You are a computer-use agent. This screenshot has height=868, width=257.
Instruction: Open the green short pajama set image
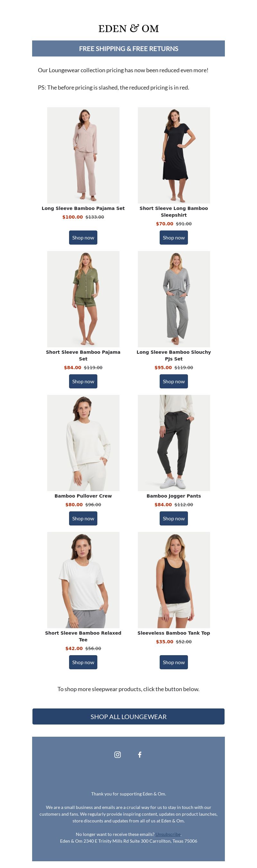[x=83, y=299]
